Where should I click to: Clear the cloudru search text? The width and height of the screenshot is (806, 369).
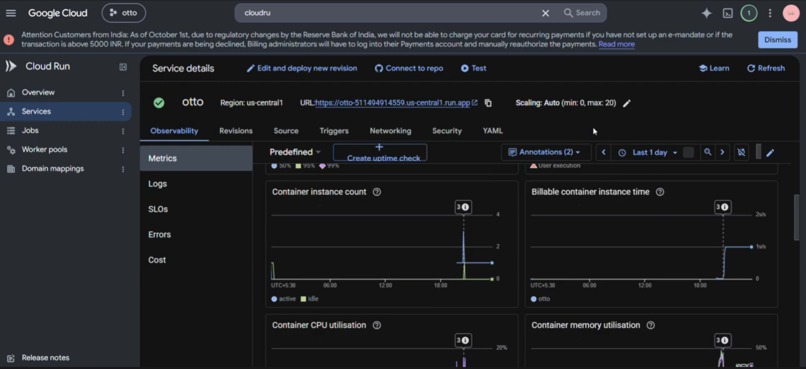(545, 13)
